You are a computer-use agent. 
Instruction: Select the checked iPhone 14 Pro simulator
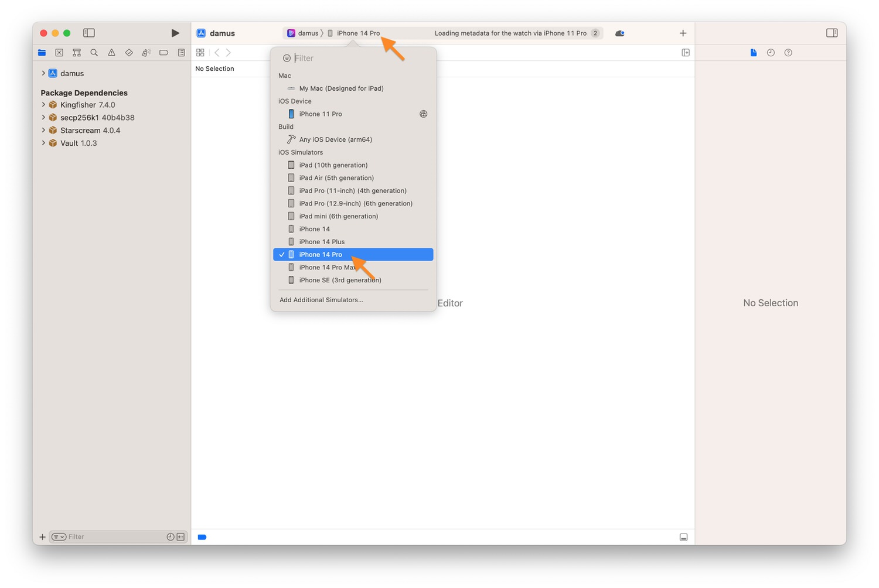tap(353, 255)
